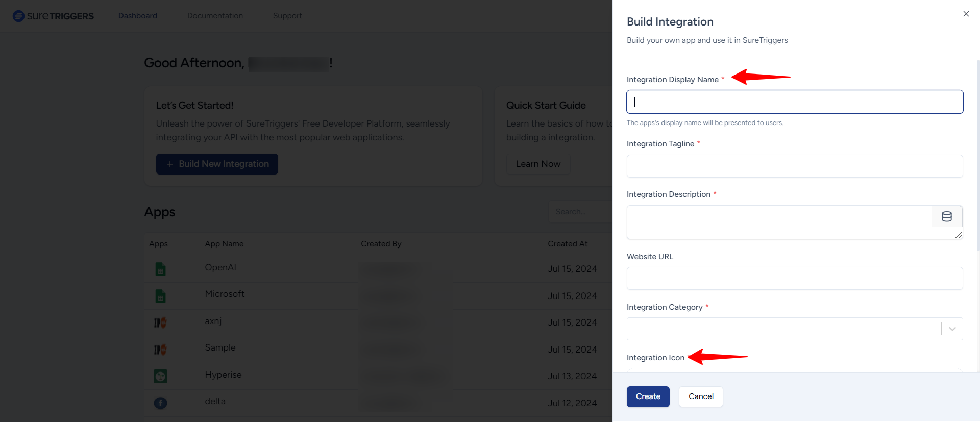Screen dimensions: 980x422
Task: Click the OpenAI app icon
Action: point(160,269)
